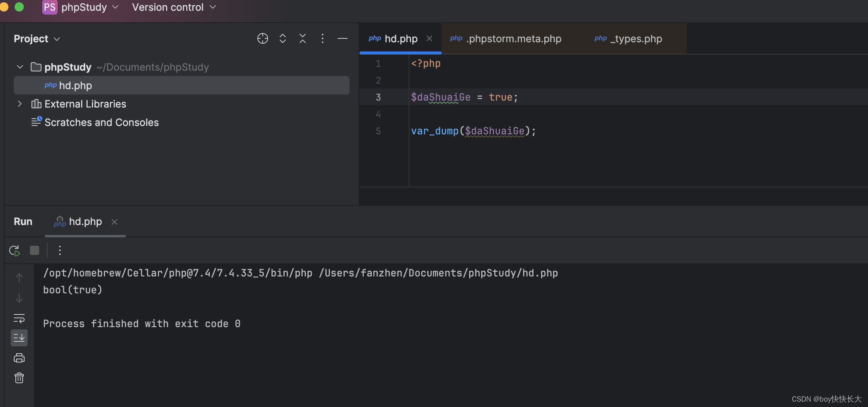Open Version control dropdown

tap(174, 7)
